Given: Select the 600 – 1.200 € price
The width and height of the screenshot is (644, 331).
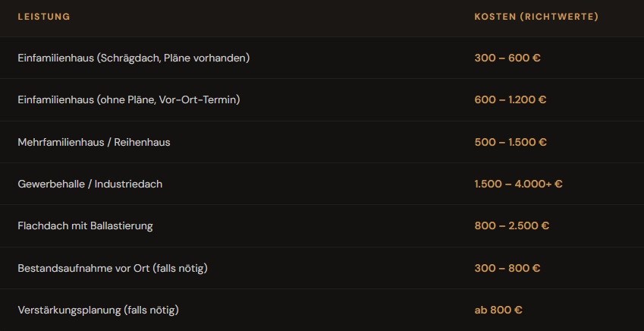Looking at the screenshot, I should (x=510, y=99).
